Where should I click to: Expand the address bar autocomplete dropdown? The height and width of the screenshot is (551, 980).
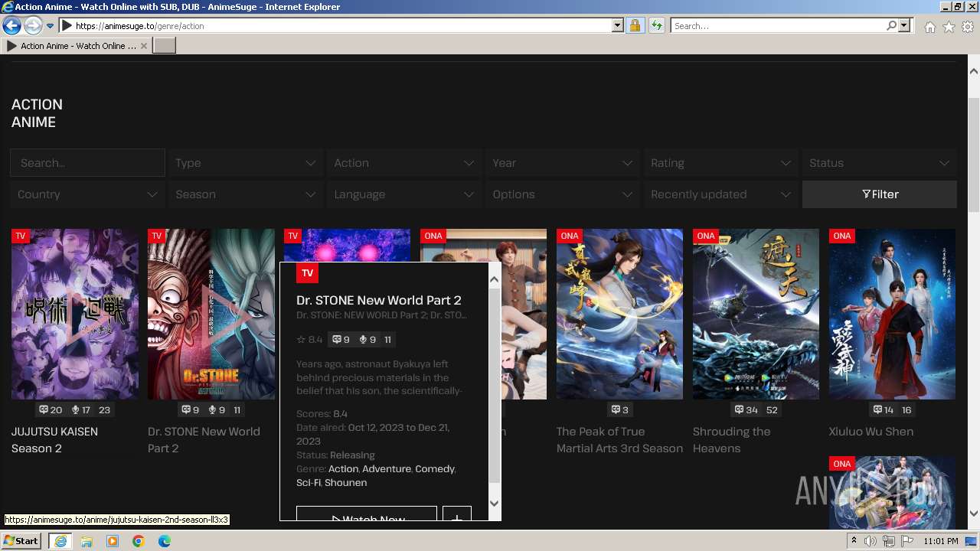point(618,26)
